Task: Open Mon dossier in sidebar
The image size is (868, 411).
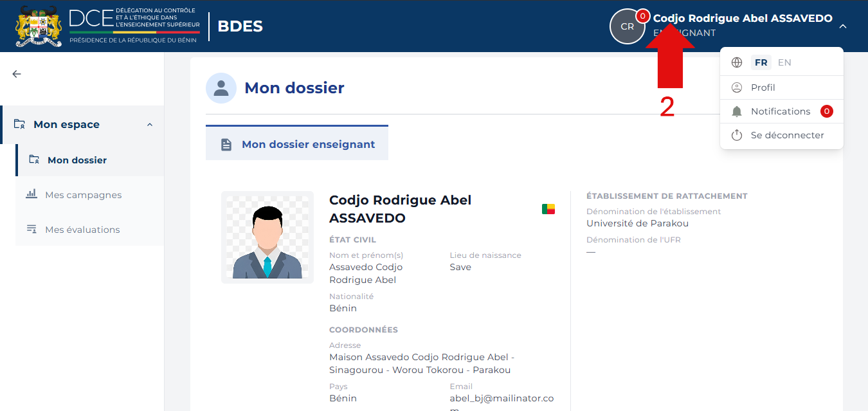Action: pos(90,160)
